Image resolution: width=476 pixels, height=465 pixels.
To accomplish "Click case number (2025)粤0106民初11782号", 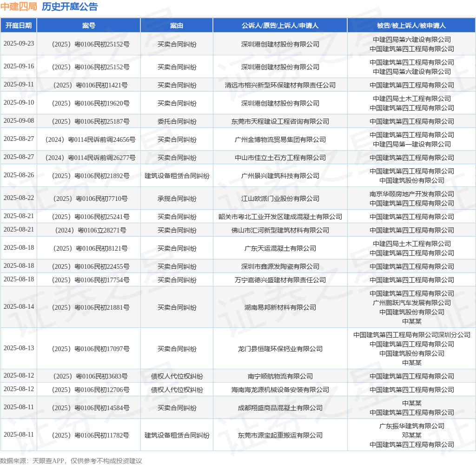I will click(x=91, y=435).
